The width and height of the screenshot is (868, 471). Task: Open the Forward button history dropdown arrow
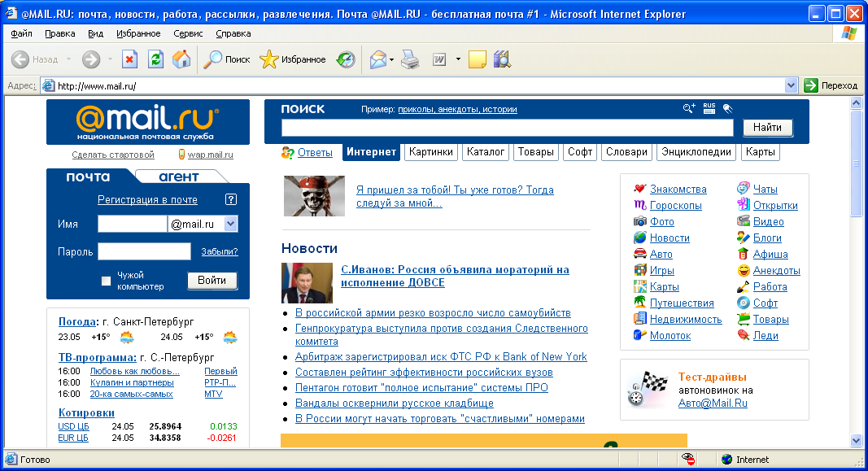110,59
